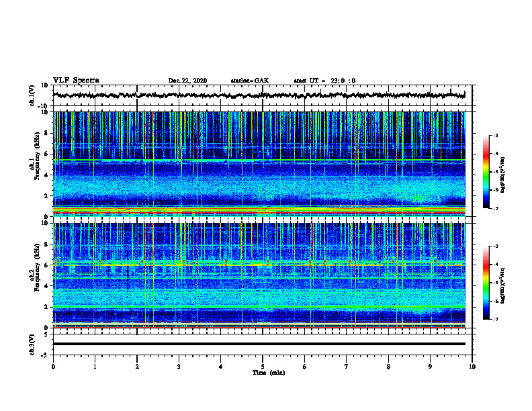Click the bright 6 kHz band in the ch.2 spectrogram
The height and width of the screenshot is (411, 532).
pyautogui.click(x=259, y=264)
